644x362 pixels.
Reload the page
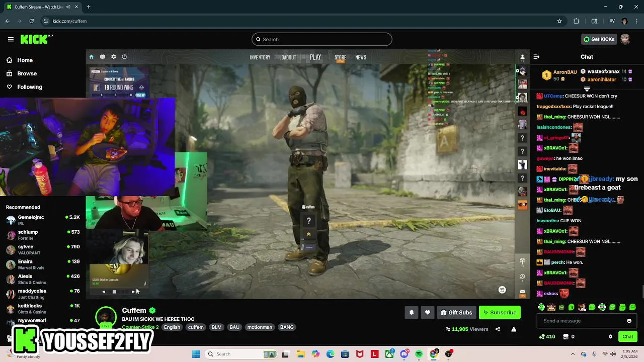click(31, 21)
